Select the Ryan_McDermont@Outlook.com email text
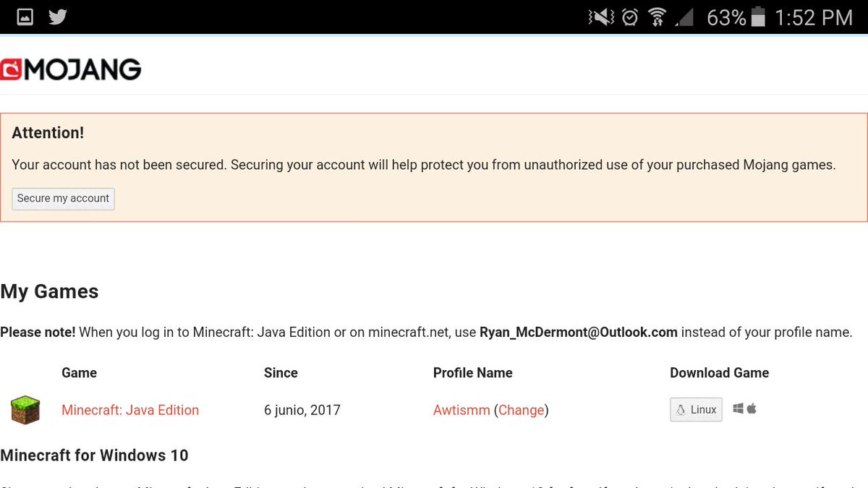This screenshot has height=488, width=868. [x=578, y=333]
